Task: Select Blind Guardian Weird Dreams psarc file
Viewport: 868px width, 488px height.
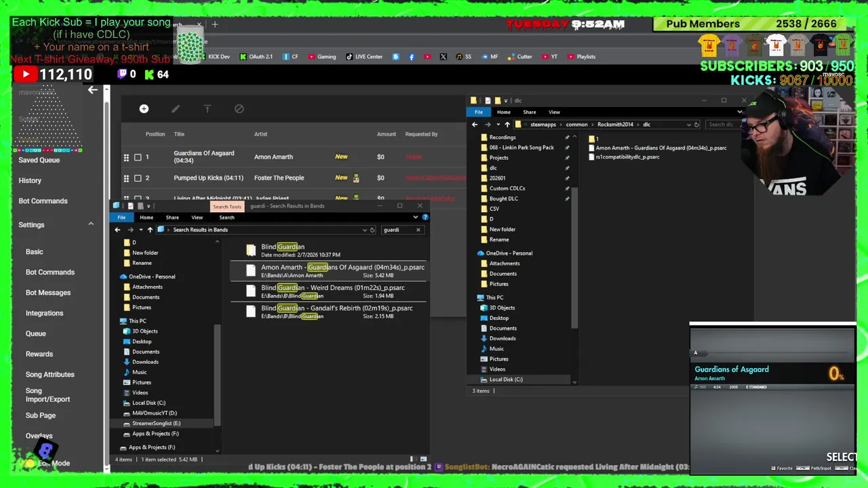Action: coord(328,291)
